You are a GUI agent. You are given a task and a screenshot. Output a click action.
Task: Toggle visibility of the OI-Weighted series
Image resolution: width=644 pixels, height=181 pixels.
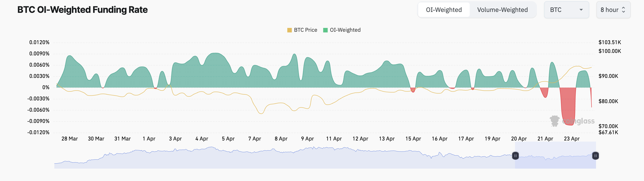pyautogui.click(x=342, y=30)
